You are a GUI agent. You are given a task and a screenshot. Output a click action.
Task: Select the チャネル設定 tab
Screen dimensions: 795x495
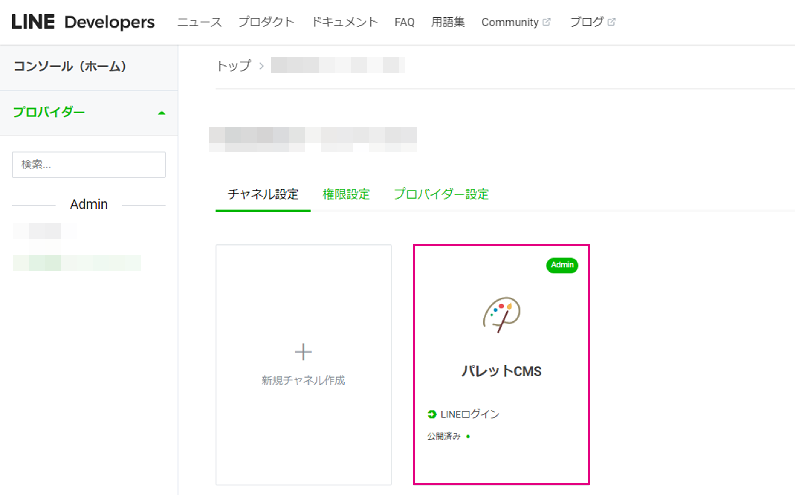click(263, 194)
